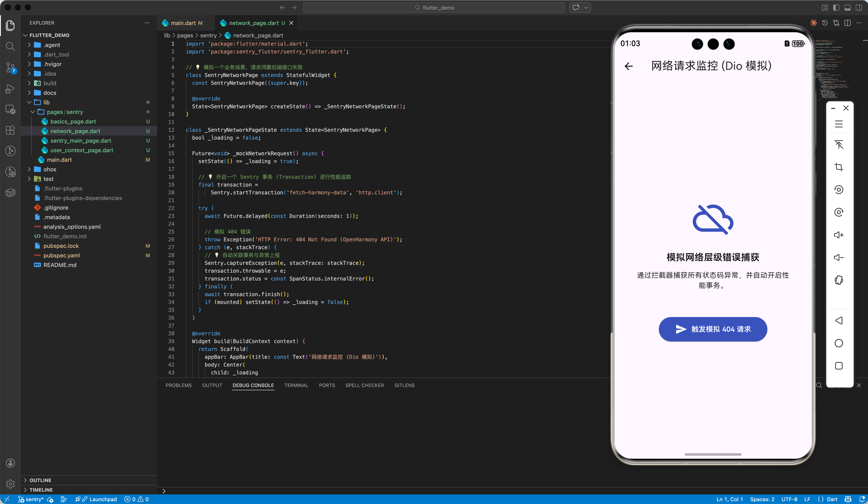Expand the ohos folder

pyautogui.click(x=50, y=169)
